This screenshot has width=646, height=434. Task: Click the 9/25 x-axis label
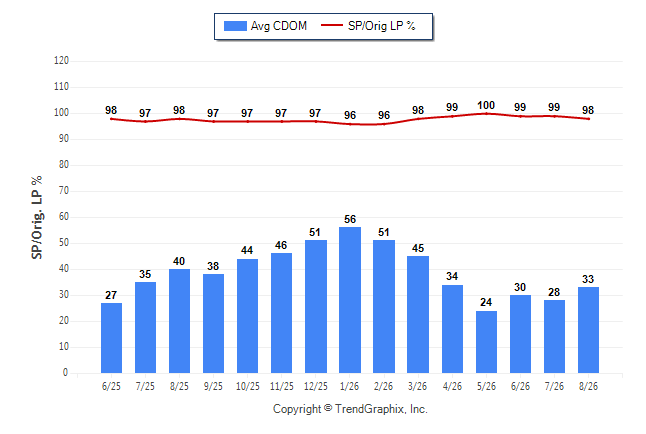point(213,387)
